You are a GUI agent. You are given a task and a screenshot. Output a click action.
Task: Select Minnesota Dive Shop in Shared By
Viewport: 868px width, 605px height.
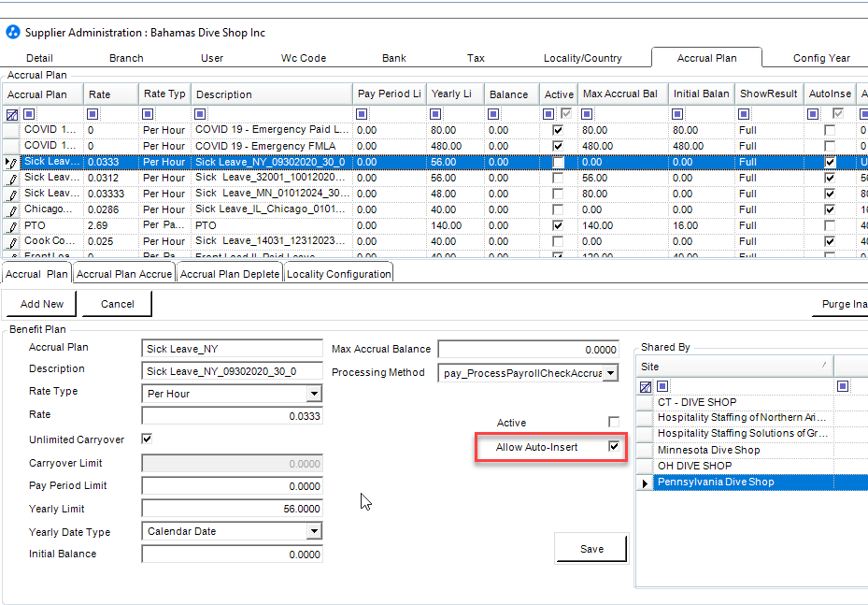click(744, 450)
